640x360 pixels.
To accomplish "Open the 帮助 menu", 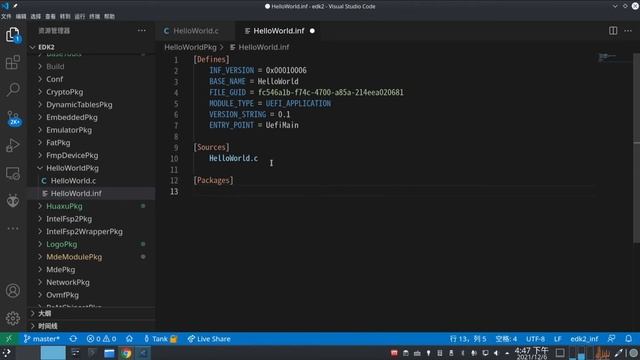I will 109,16.
